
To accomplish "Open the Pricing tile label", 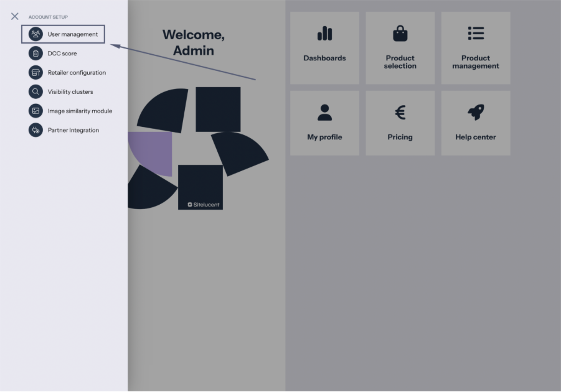I will [400, 138].
